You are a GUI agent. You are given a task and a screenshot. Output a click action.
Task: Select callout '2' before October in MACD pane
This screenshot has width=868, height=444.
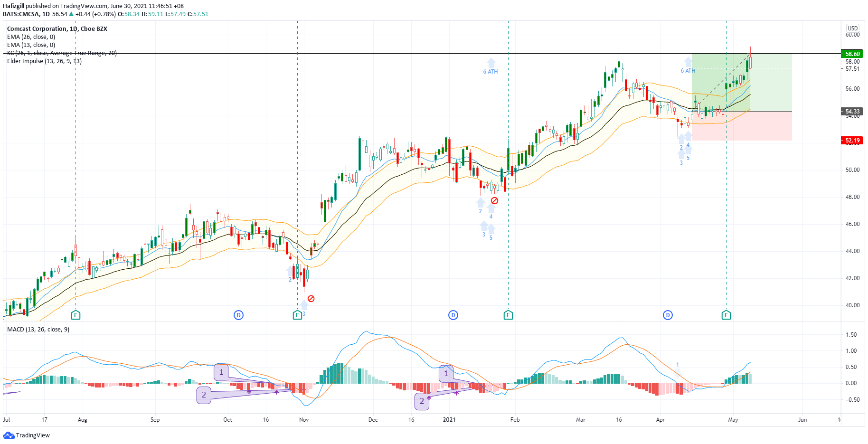[204, 395]
